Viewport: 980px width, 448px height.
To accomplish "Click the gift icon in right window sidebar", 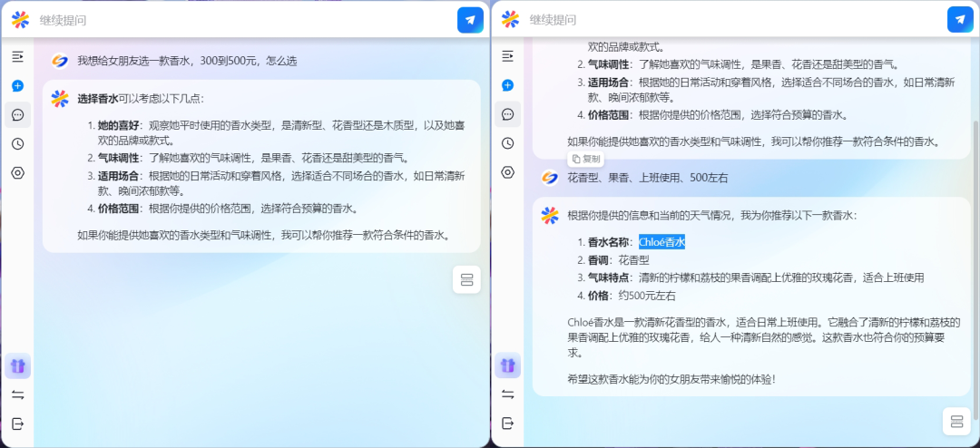I will pos(507,365).
